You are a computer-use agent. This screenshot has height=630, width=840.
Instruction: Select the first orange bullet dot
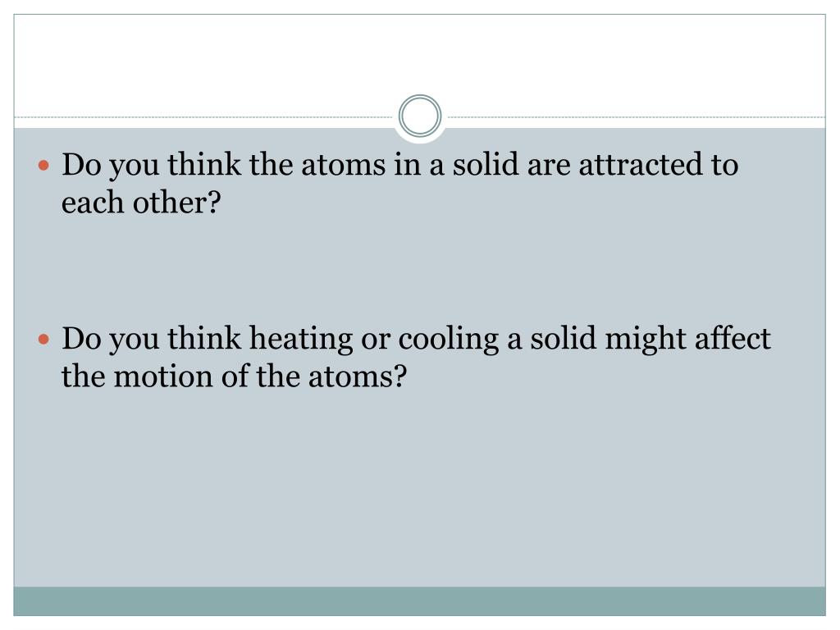click(44, 165)
